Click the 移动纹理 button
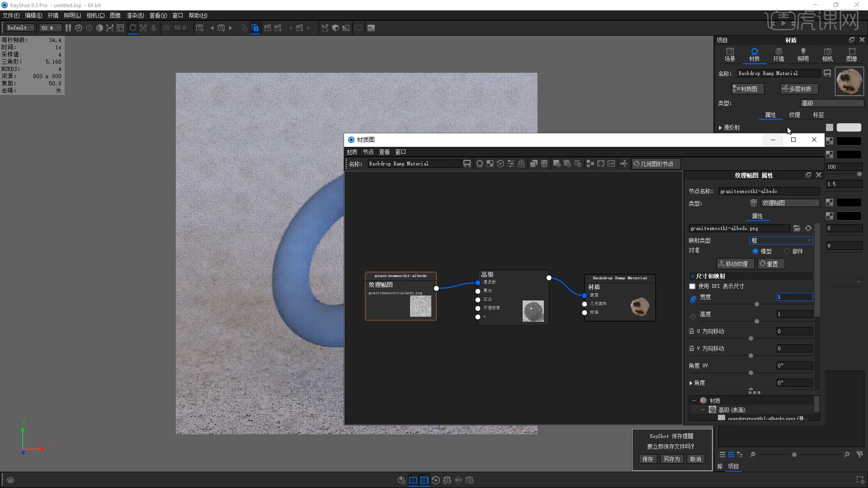868x488 pixels. click(733, 264)
